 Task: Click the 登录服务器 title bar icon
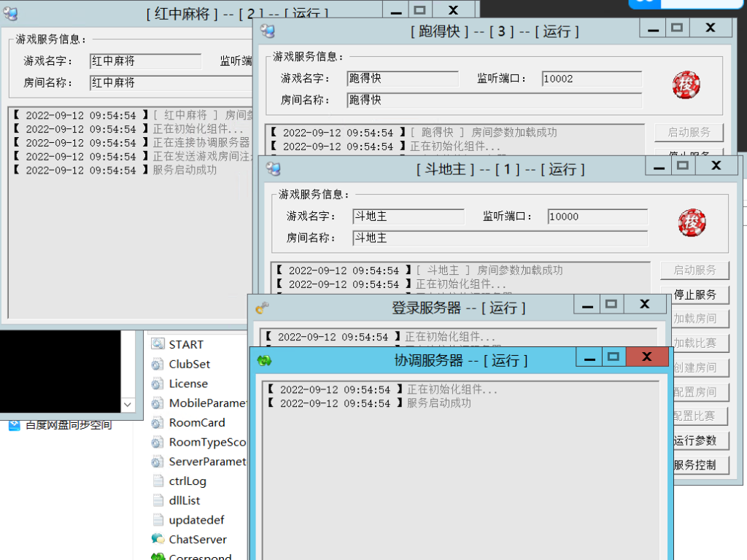click(262, 308)
